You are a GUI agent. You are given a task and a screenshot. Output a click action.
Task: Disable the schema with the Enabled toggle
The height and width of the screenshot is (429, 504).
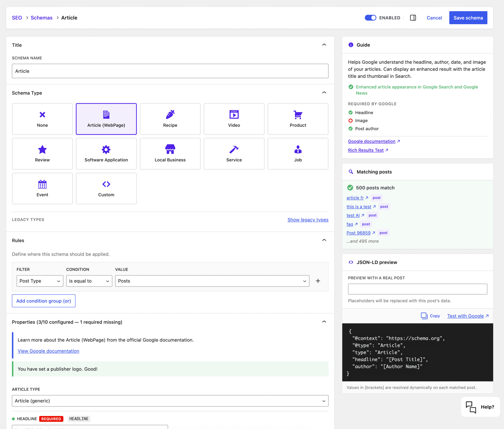click(370, 18)
